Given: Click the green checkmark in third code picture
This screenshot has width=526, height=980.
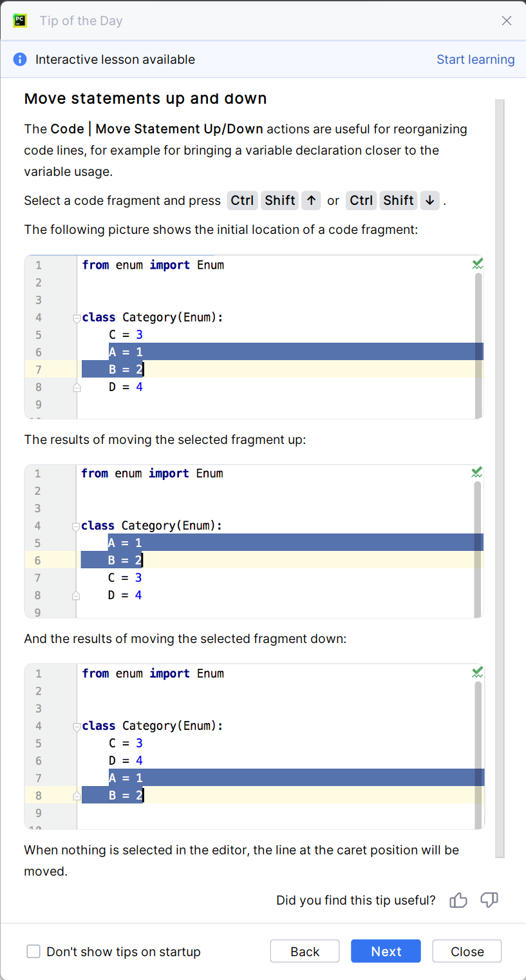Looking at the screenshot, I should pos(477,673).
